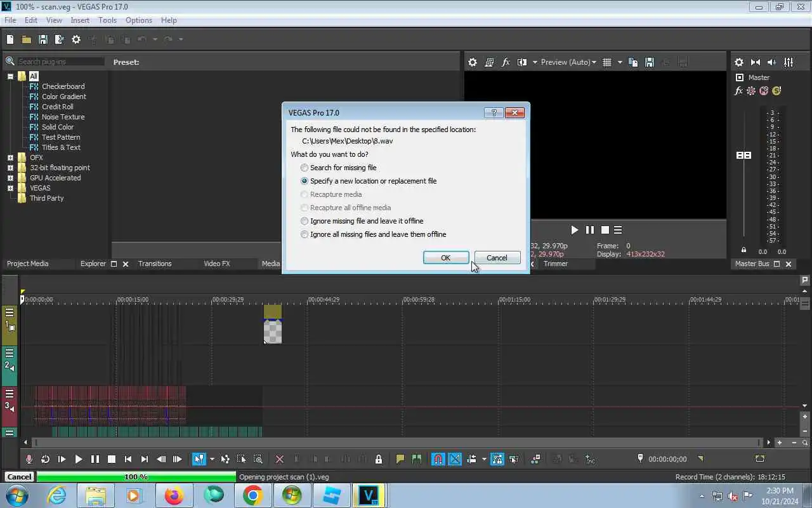
Task: Open the View menu
Action: click(54, 20)
